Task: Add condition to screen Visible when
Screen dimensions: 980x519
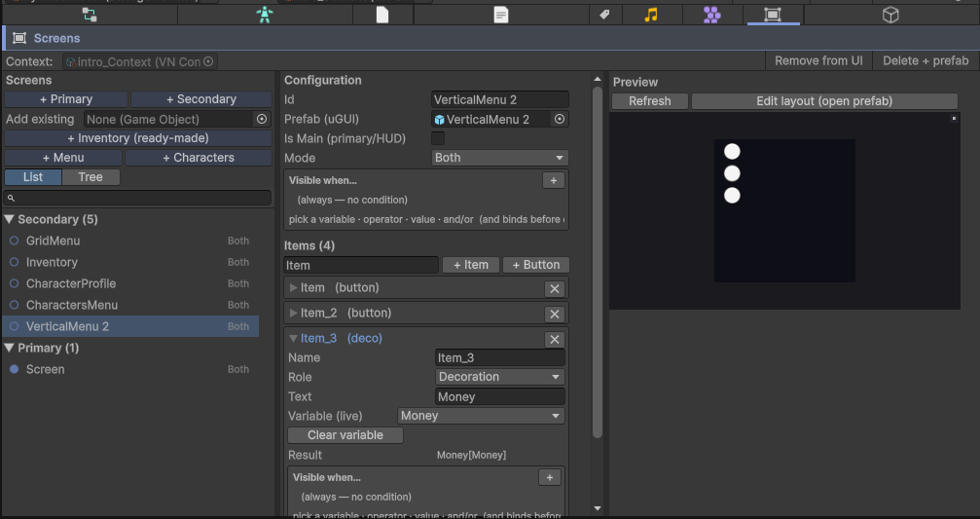Action: (553, 181)
